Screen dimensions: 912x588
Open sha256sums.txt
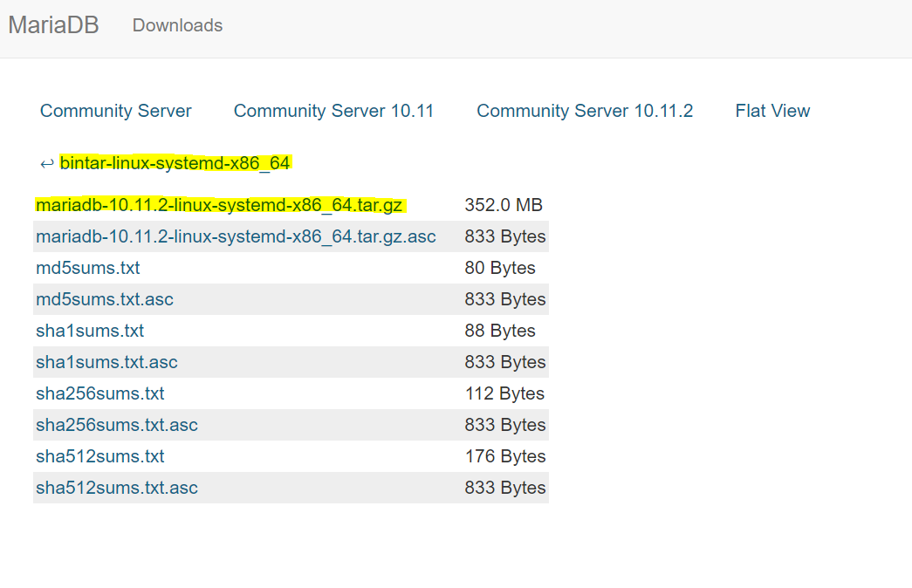(x=100, y=393)
